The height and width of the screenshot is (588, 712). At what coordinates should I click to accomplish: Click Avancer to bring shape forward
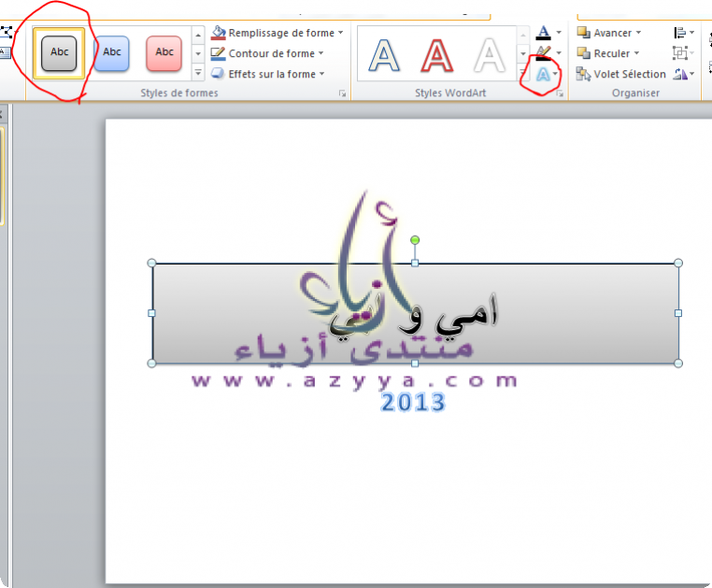pyautogui.click(x=608, y=33)
